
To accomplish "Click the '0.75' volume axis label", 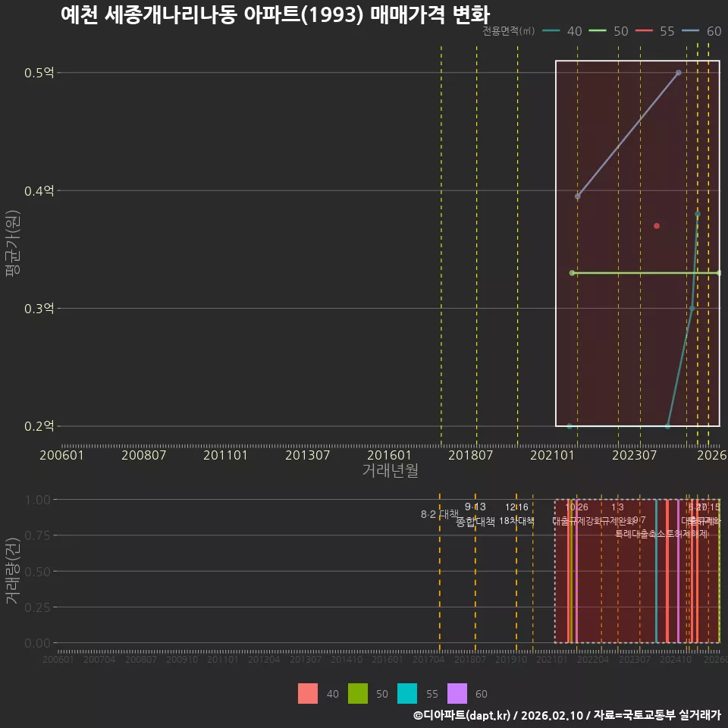I will 38,536.
